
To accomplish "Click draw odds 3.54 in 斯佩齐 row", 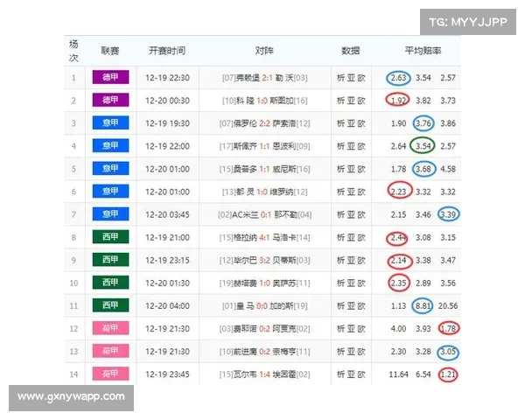I will 423,146.
